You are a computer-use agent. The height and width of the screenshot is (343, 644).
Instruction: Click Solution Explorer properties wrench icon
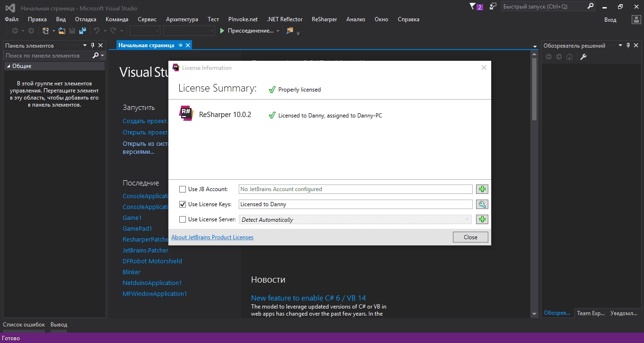(583, 57)
